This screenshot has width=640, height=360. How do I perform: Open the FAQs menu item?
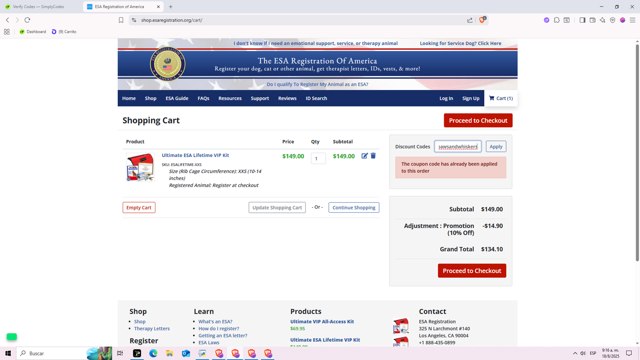(203, 98)
